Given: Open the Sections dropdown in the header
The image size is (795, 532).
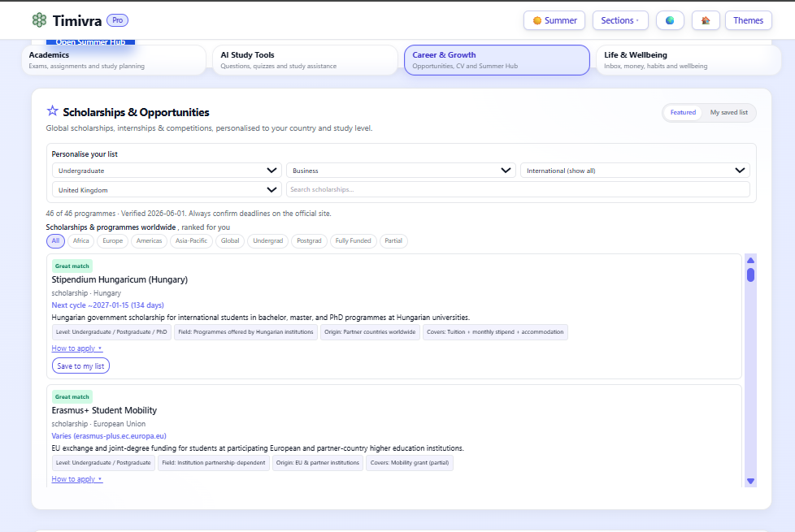Looking at the screenshot, I should [x=620, y=20].
